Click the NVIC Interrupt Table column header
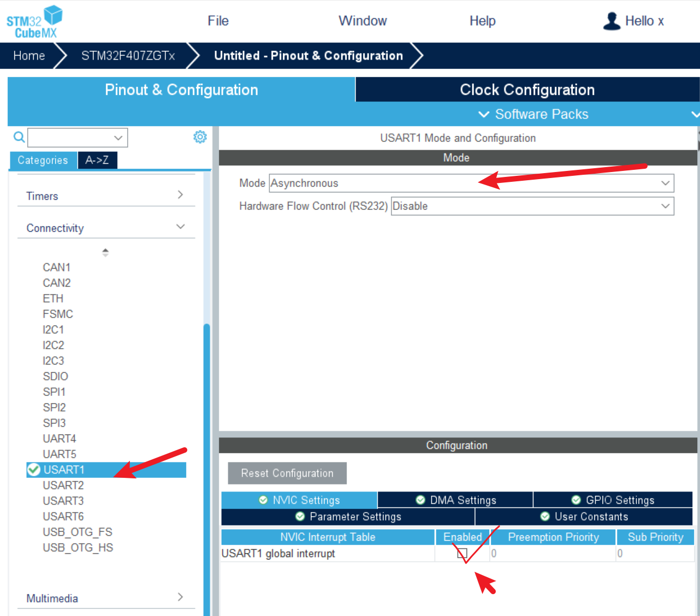Viewport: 700px width, 616px height. click(x=328, y=537)
